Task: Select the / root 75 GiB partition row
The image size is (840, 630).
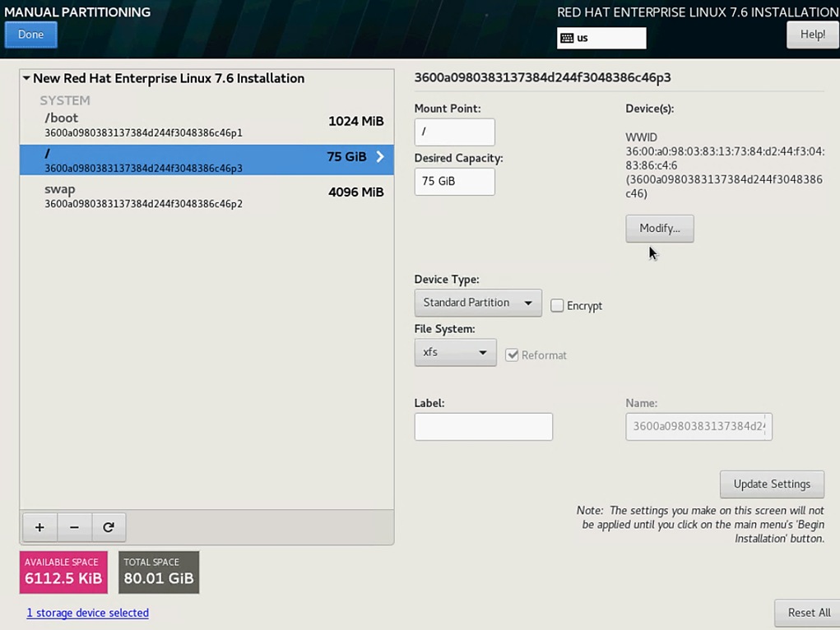Action: pos(207,160)
